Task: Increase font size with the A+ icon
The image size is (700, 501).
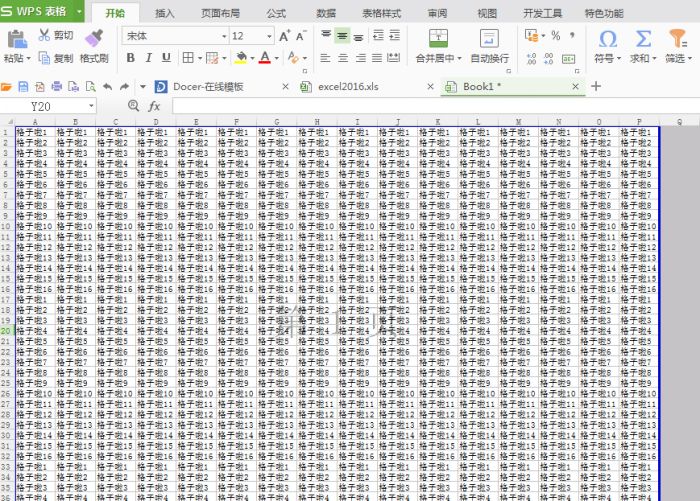Action: [284, 36]
